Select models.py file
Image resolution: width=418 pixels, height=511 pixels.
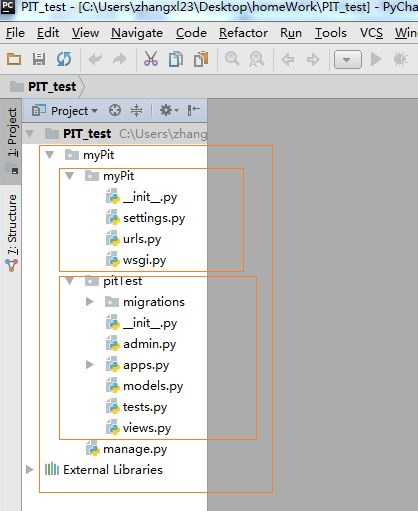153,386
